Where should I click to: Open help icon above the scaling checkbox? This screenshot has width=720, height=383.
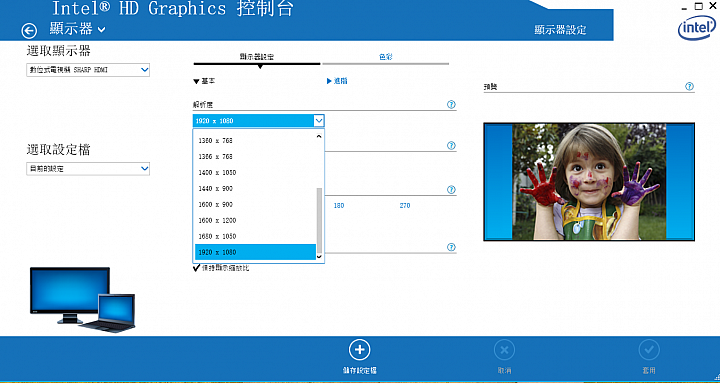point(451,247)
